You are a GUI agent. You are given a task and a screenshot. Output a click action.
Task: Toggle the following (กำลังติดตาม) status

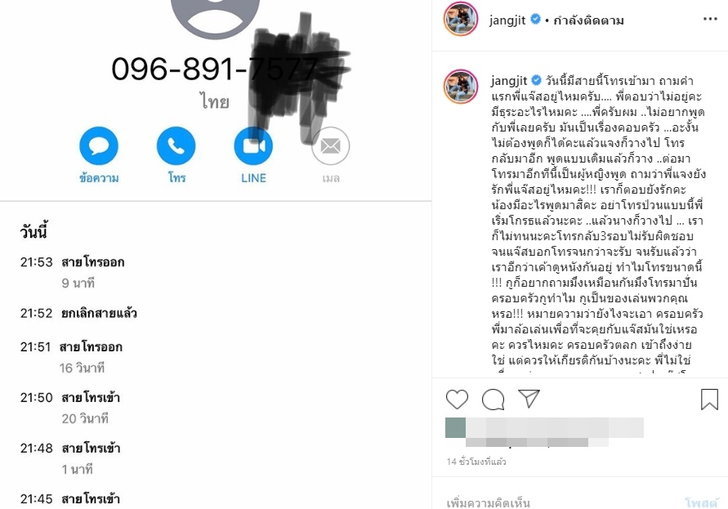pyautogui.click(x=588, y=20)
